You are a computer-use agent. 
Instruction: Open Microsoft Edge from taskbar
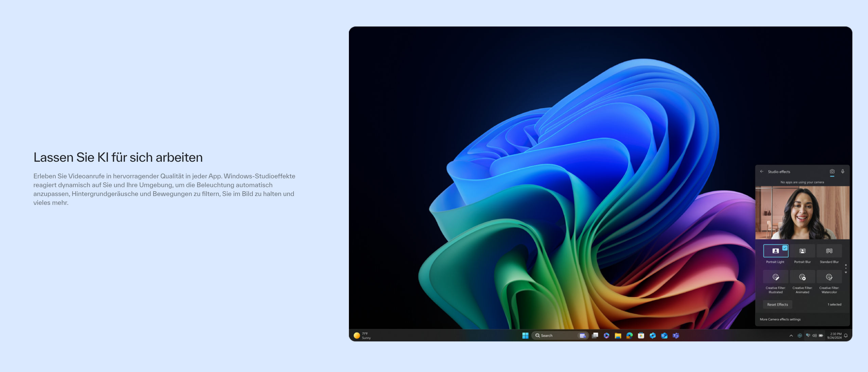pos(630,336)
